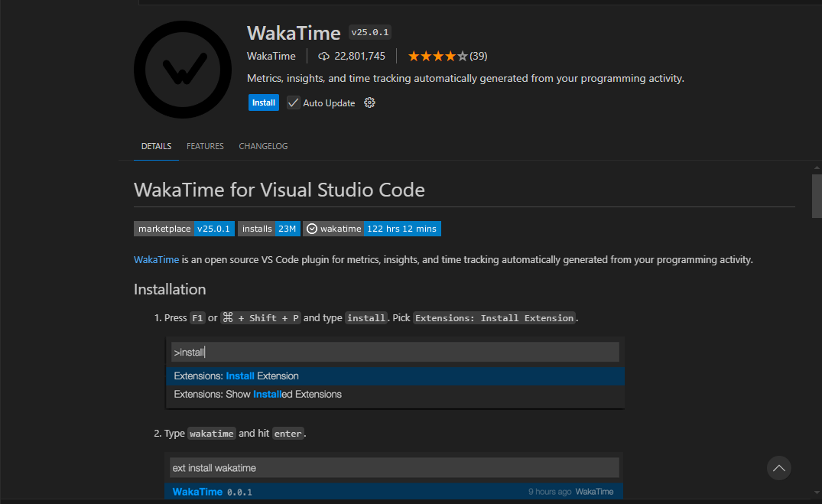This screenshot has height=504, width=822.
Task: Click the Metrics, insights description under title
Action: pyautogui.click(x=466, y=78)
